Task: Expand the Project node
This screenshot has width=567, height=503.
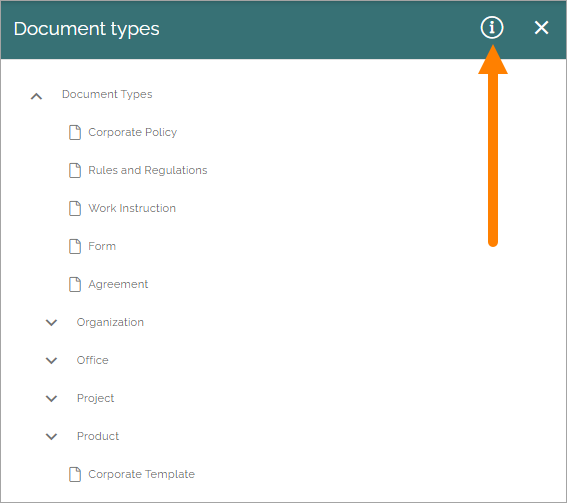Action: pos(51,398)
